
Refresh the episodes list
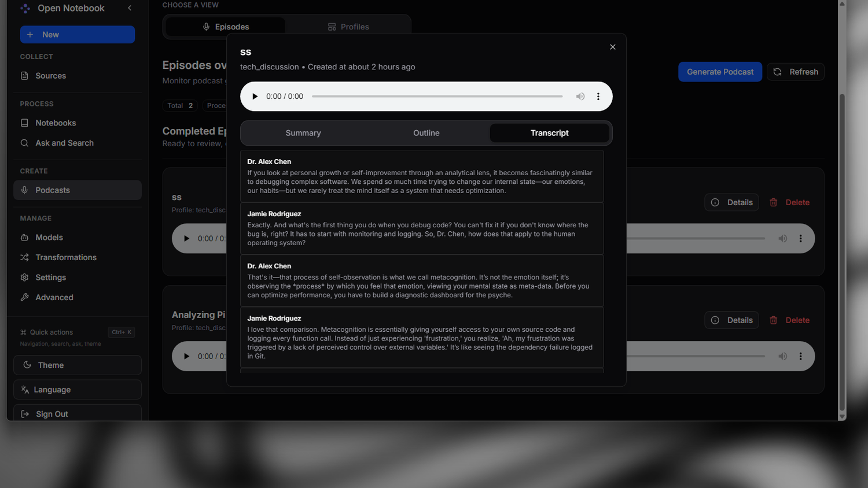click(x=796, y=72)
